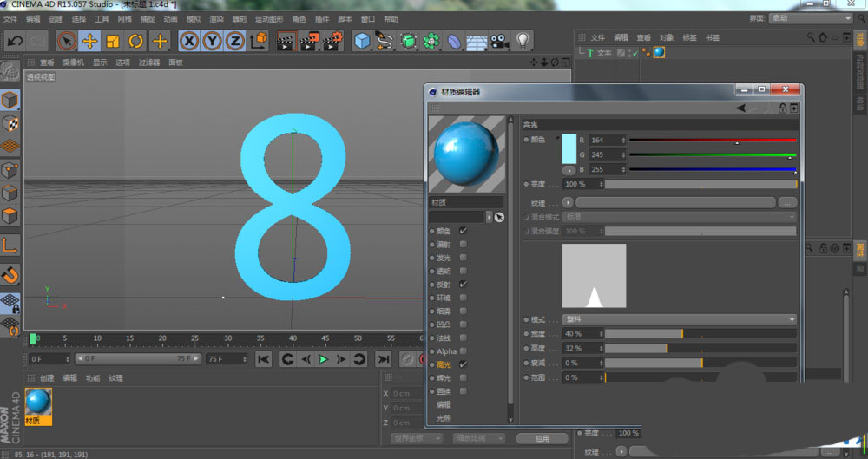Select the Live Selection tool

point(67,41)
